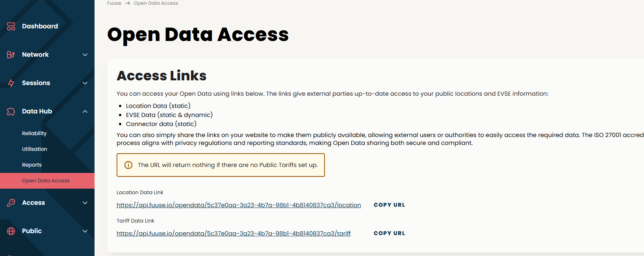The width and height of the screenshot is (644, 256).
Task: Click the Access key icon
Action: click(x=11, y=203)
